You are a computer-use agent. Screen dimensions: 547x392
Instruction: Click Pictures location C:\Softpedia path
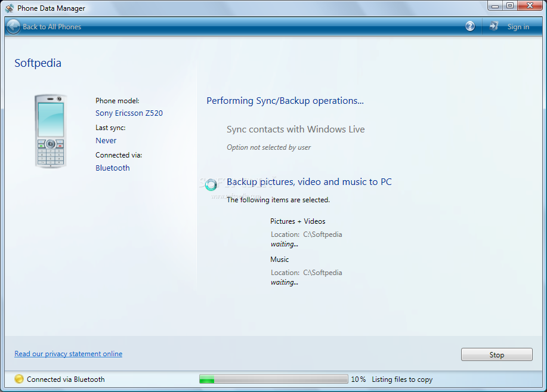click(x=322, y=234)
